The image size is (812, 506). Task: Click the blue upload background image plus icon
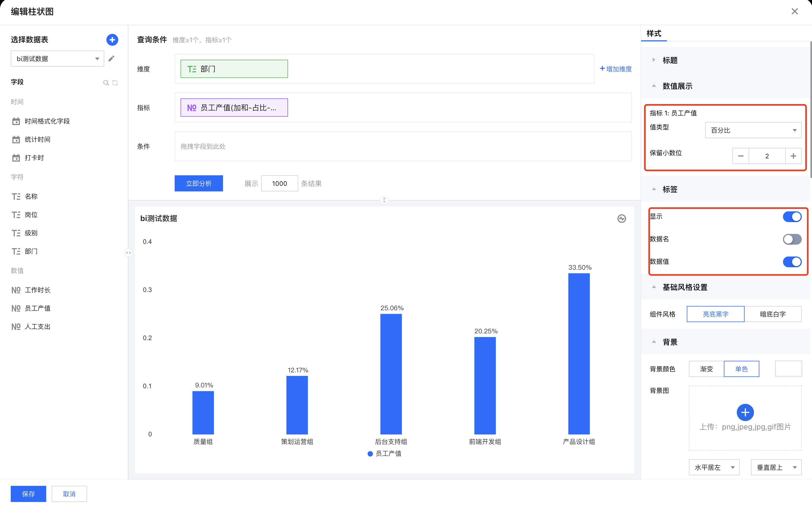tap(745, 412)
